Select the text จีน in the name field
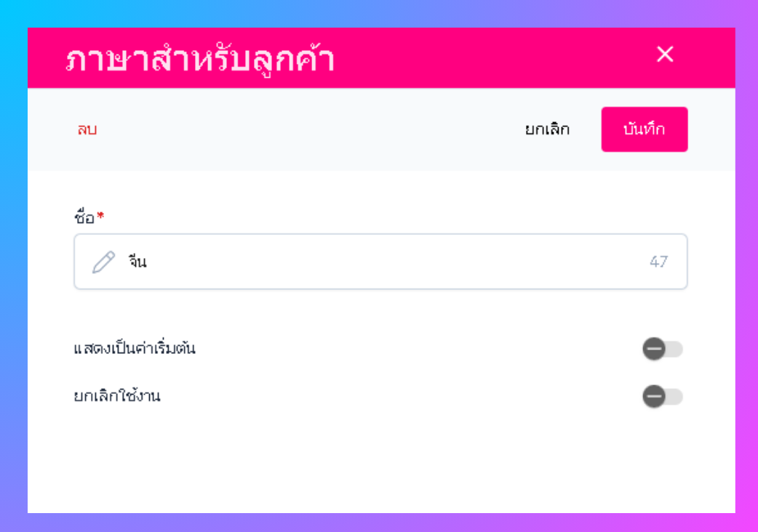Image resolution: width=758 pixels, height=532 pixels. click(x=137, y=262)
